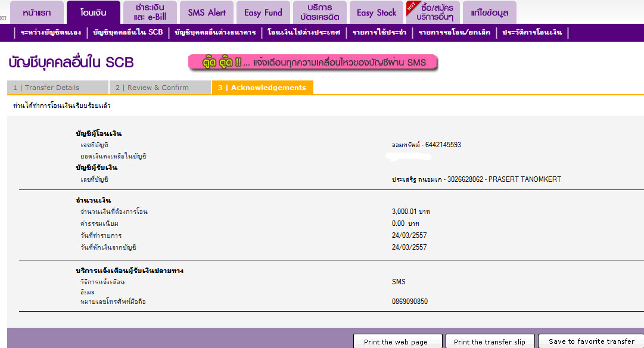The width and height of the screenshot is (644, 348).
Task: Click the บัญชีผู้โอนเงิน section heading
Action: [98, 133]
